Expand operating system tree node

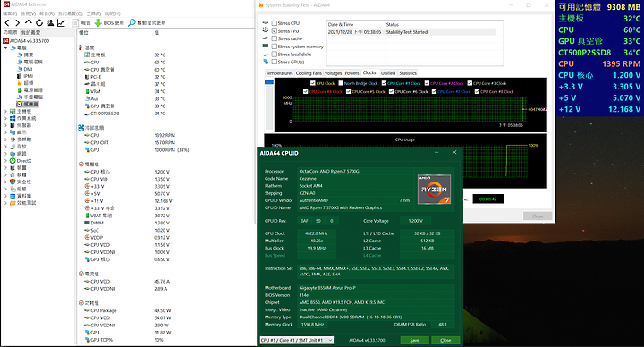point(5,118)
